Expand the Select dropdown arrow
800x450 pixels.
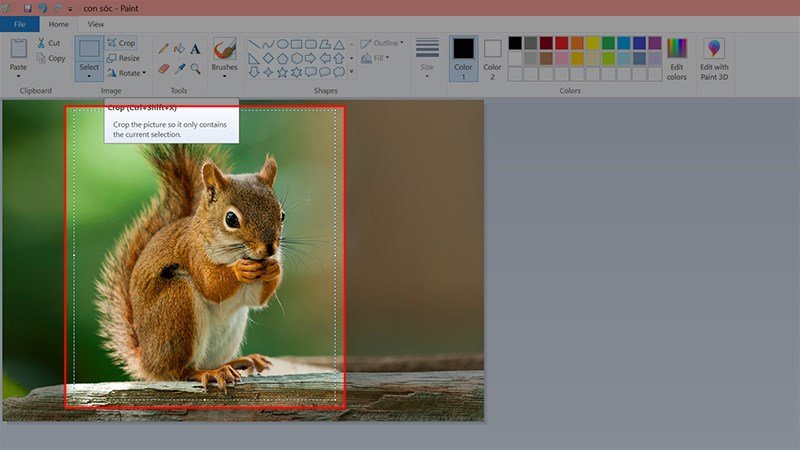(x=89, y=76)
